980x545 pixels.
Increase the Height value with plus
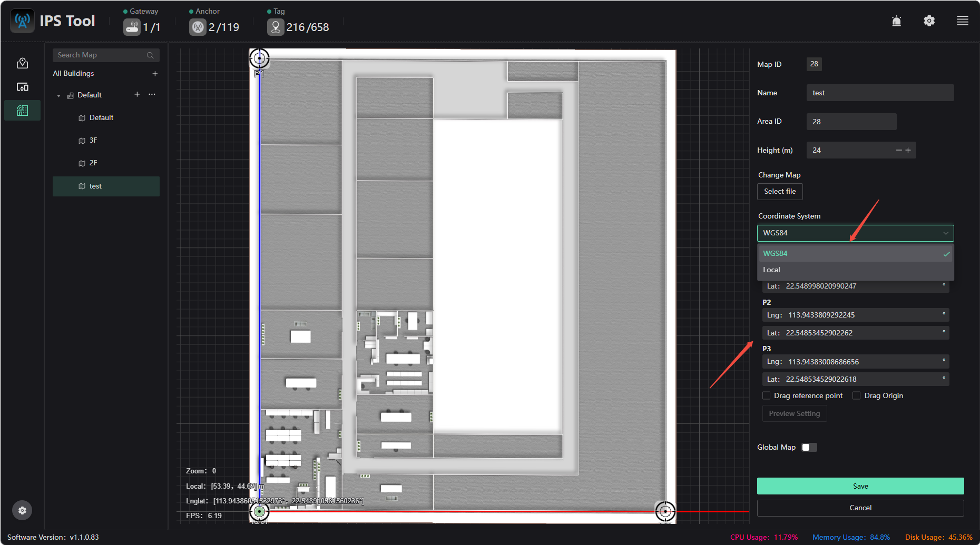click(908, 150)
